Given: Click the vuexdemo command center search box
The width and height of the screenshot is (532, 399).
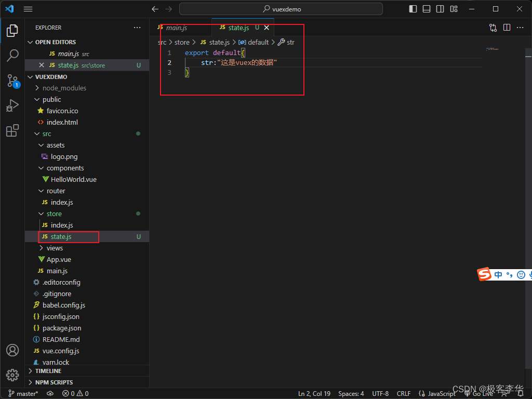Looking at the screenshot, I should (x=281, y=9).
